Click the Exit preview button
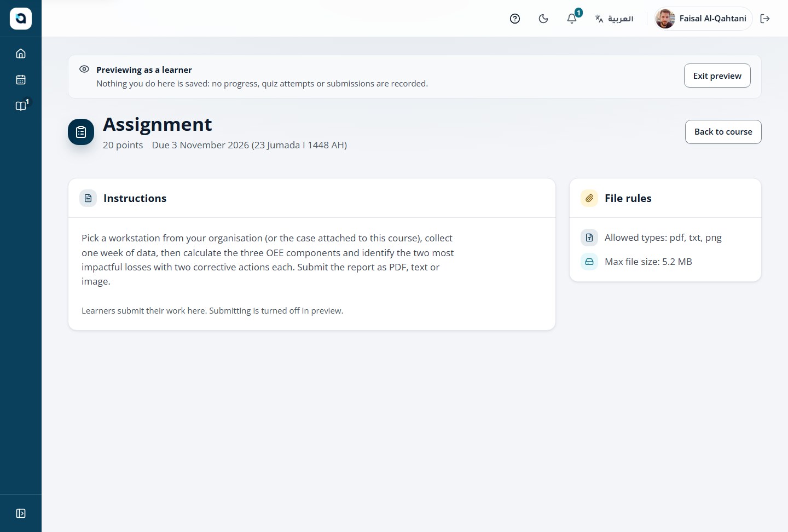 click(x=717, y=76)
